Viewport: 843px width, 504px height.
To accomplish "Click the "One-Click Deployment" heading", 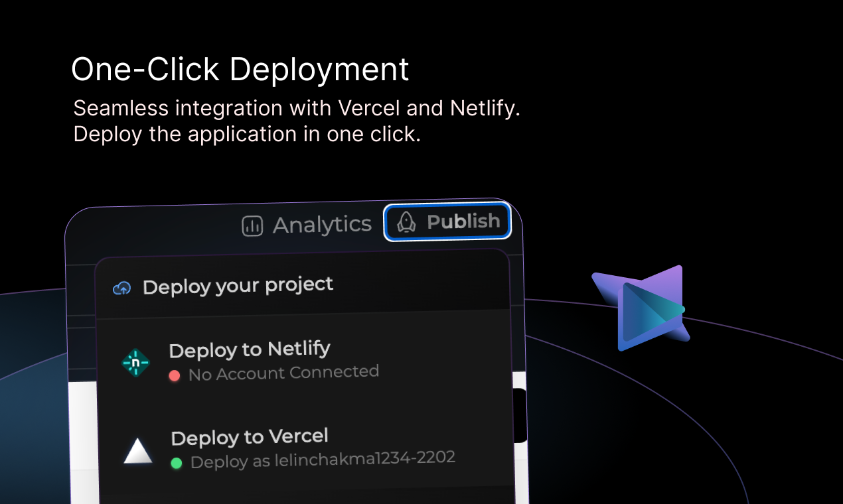I will coord(240,69).
